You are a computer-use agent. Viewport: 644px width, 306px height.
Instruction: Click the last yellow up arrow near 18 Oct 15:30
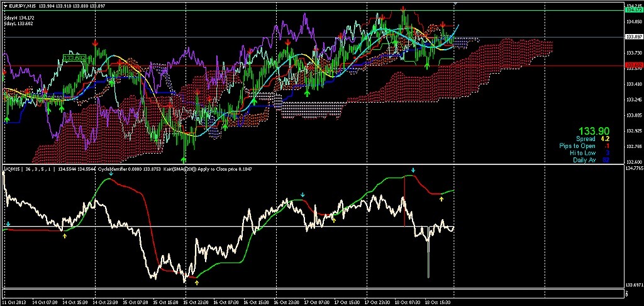pos(441,199)
